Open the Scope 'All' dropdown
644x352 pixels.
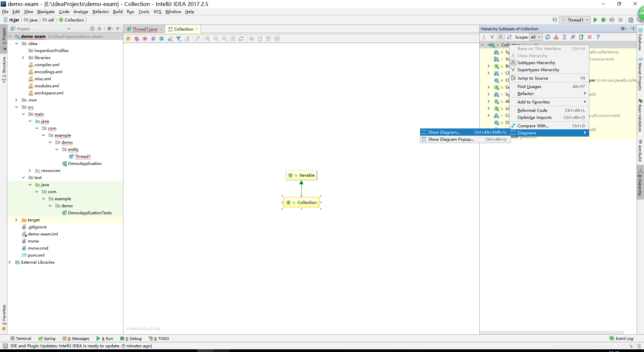536,37
